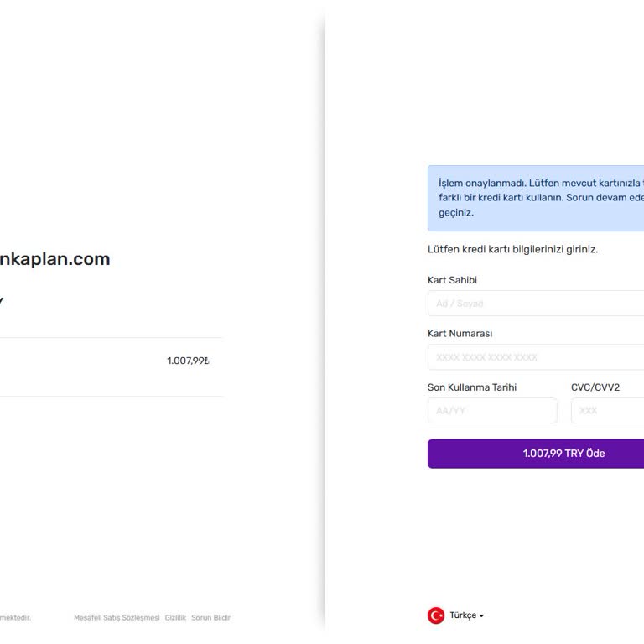This screenshot has width=644, height=644.
Task: Click into the CVC/CVV2 field
Action: pos(608,411)
